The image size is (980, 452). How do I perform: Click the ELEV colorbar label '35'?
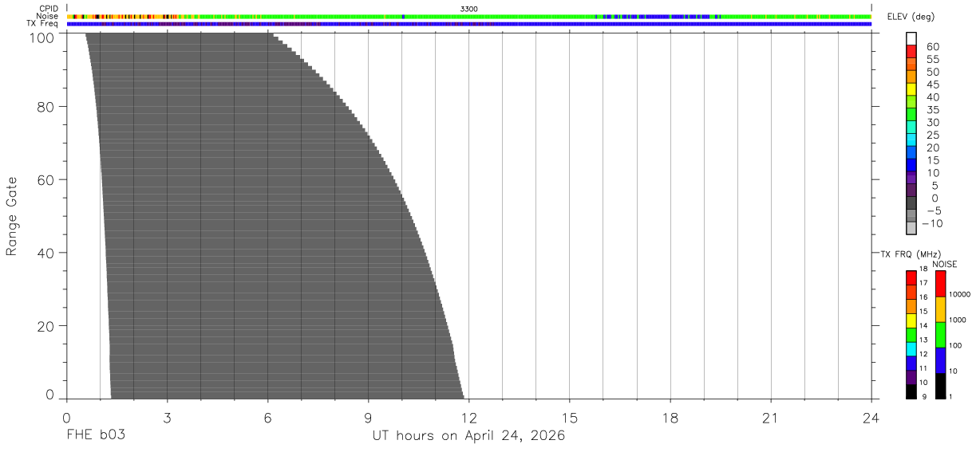pos(932,110)
